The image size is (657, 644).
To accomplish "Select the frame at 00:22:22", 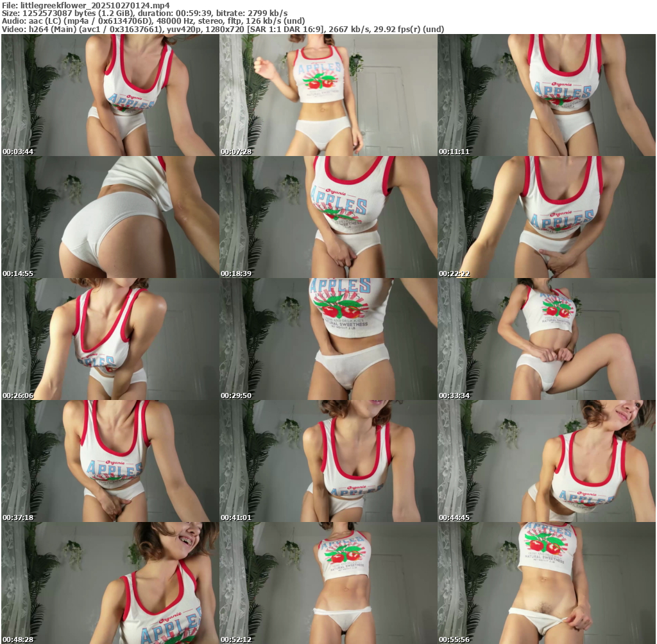I will click(x=547, y=217).
